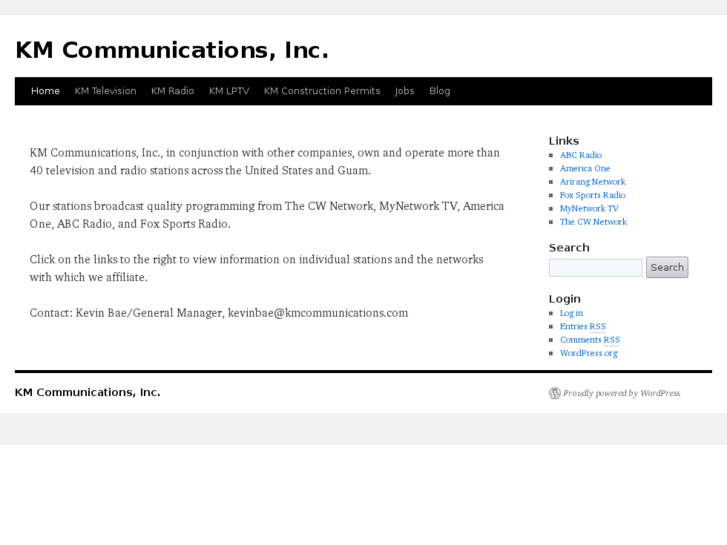The image size is (727, 545).
Task: Open the KM Communications, Inc. site title
Action: [172, 50]
